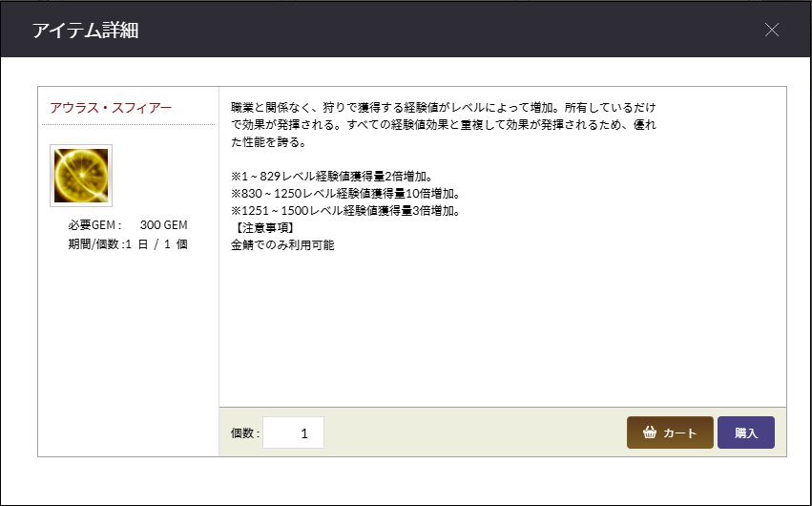Click the 【注意事項】 heading

click(x=262, y=228)
